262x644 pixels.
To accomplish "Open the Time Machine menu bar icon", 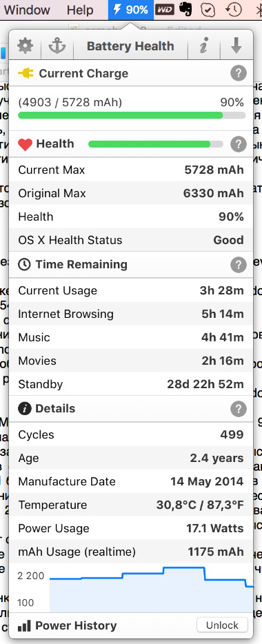I will tap(234, 10).
